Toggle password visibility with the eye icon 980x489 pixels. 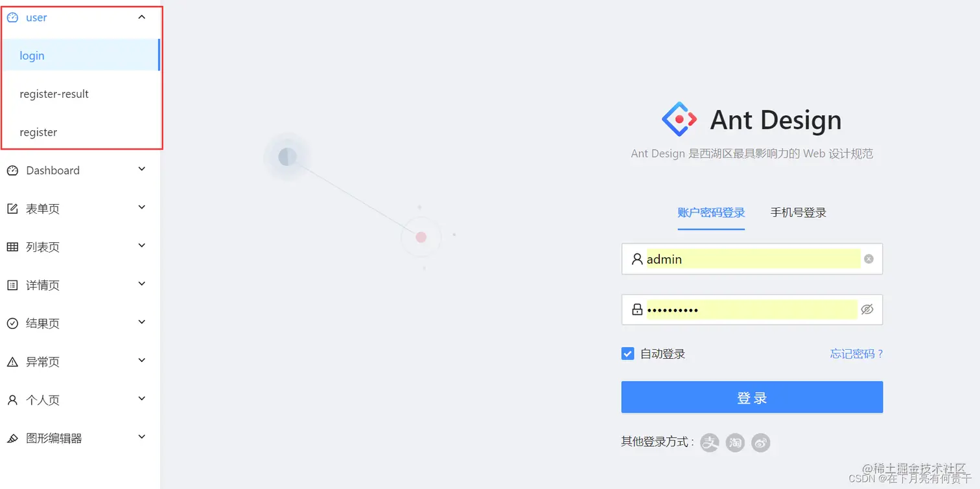tap(867, 309)
